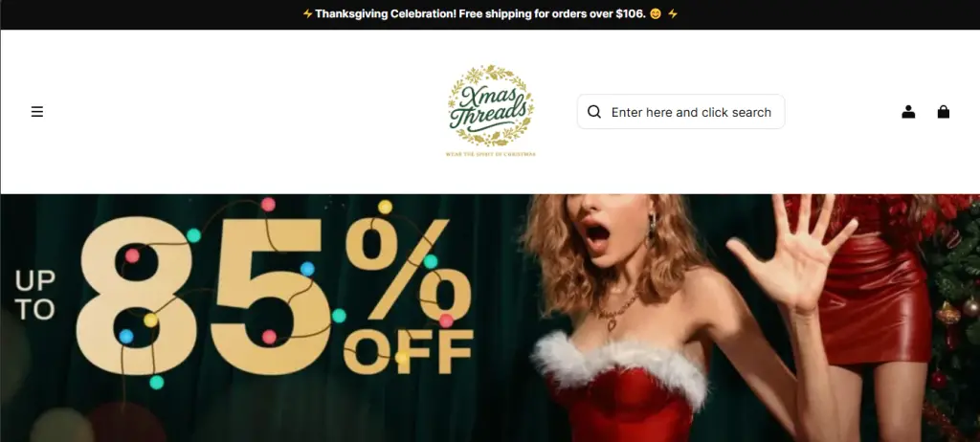
Task: Click the smiley face emoji in the announcement
Action: point(655,13)
